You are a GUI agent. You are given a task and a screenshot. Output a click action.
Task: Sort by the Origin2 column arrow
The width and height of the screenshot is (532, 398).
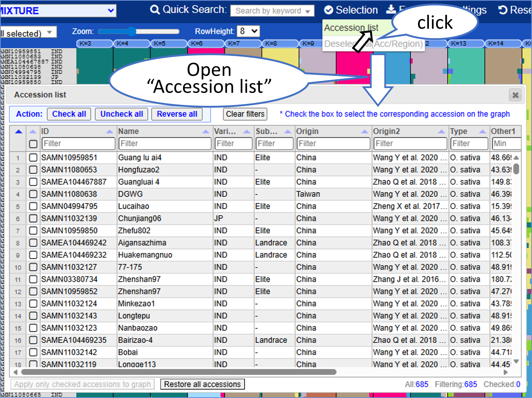point(441,131)
